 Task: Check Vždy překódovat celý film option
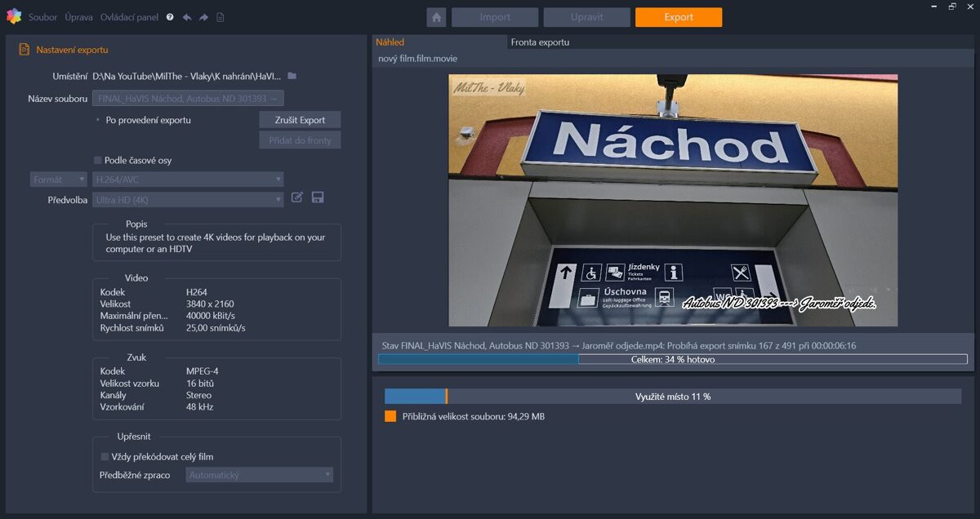tap(105, 457)
